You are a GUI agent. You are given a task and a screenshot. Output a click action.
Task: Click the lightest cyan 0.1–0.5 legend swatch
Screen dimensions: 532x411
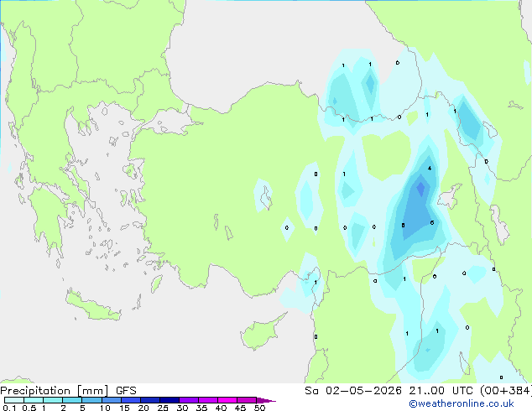click(14, 400)
